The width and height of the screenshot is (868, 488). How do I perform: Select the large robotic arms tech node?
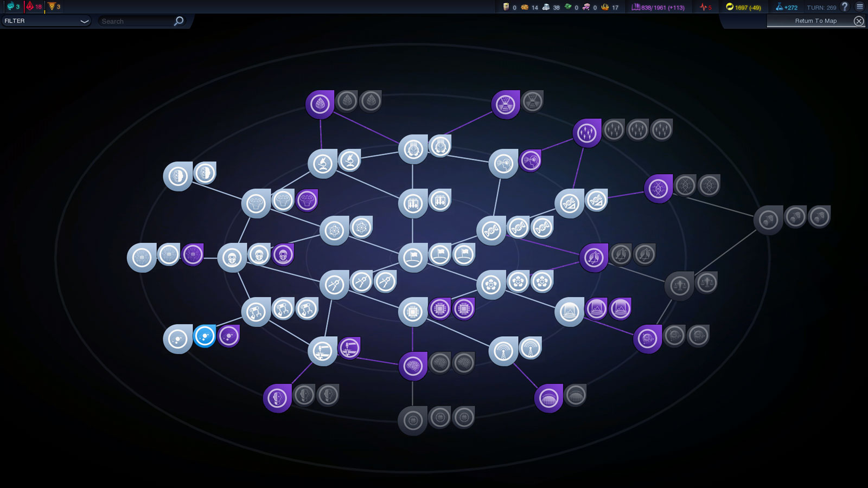[x=256, y=312]
